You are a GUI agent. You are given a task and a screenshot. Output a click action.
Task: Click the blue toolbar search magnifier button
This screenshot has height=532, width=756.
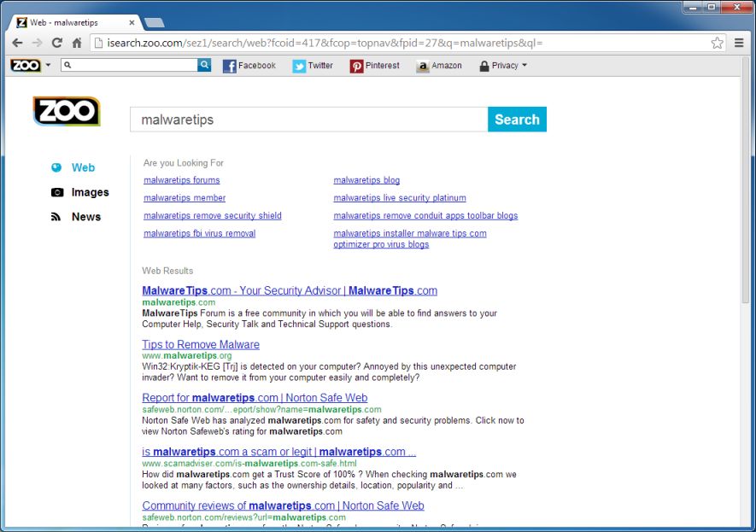click(204, 65)
